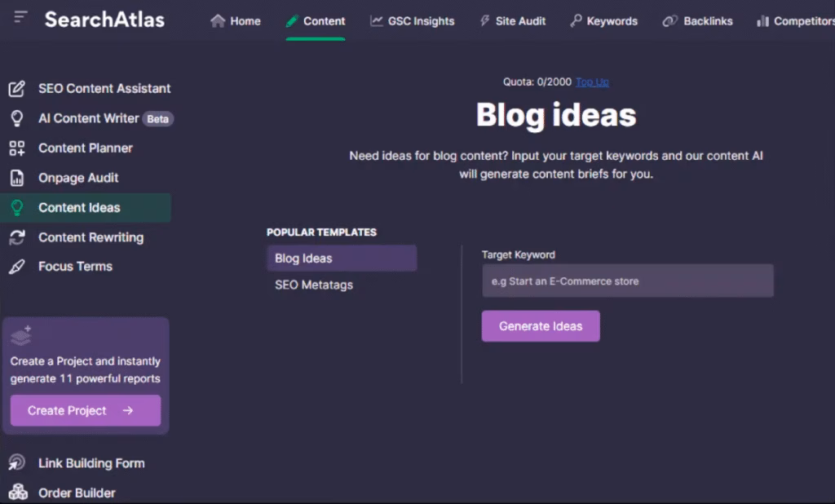
Task: Click the Link Building Form icon
Action: (16, 463)
